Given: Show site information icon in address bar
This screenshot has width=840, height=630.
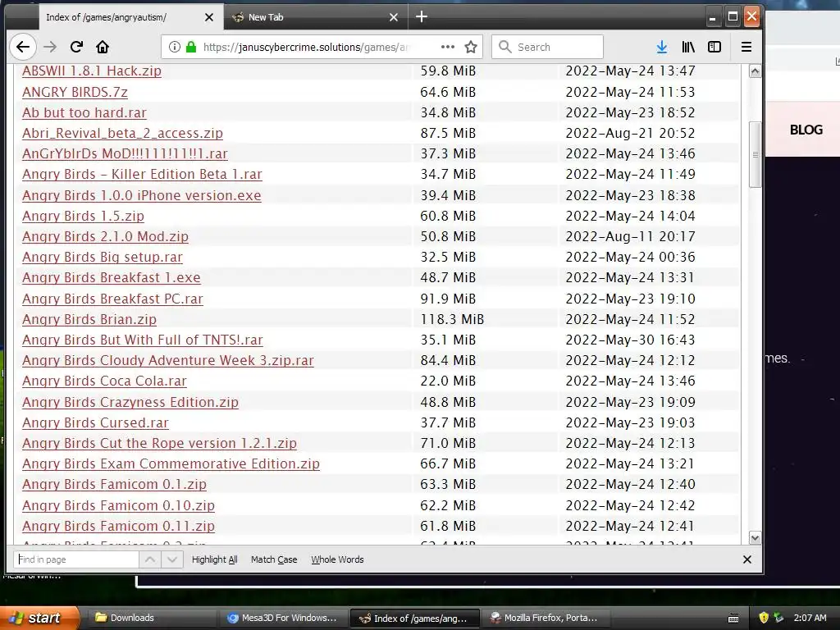Looking at the screenshot, I should (175, 47).
